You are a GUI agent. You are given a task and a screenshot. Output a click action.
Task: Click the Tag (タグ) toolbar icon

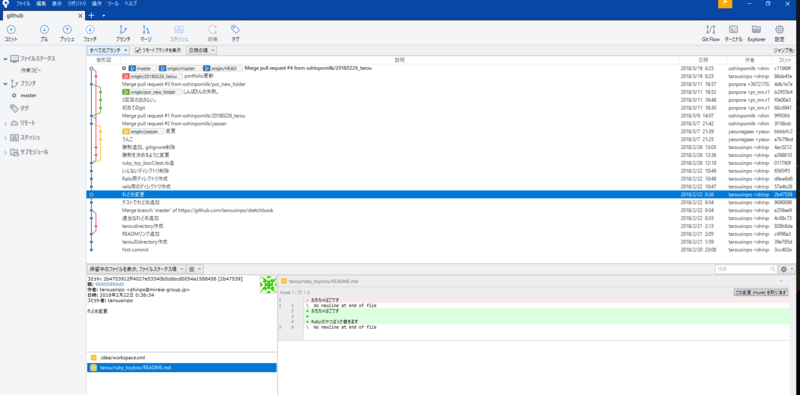[235, 30]
